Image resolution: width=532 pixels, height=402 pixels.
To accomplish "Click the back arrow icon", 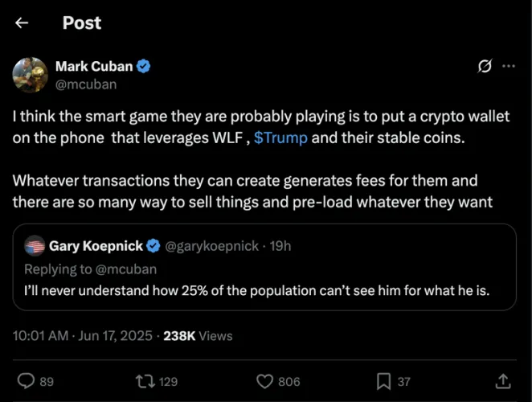I will tap(22, 23).
